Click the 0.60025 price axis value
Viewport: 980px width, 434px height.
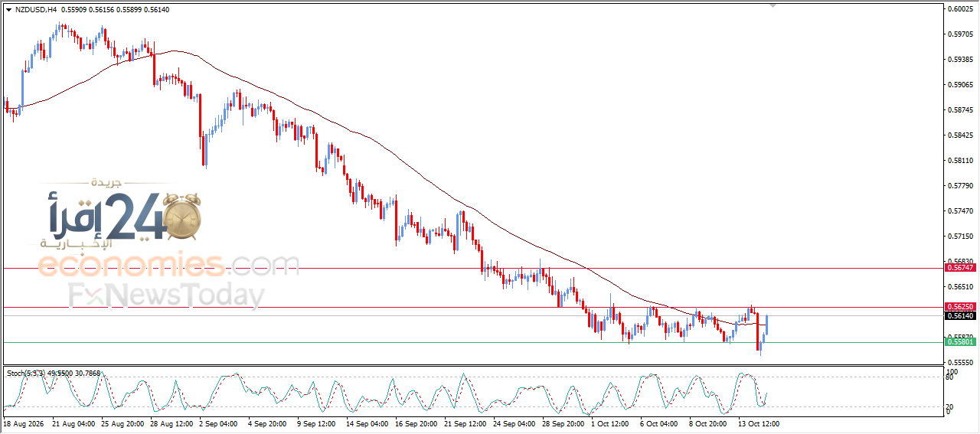(962, 9)
